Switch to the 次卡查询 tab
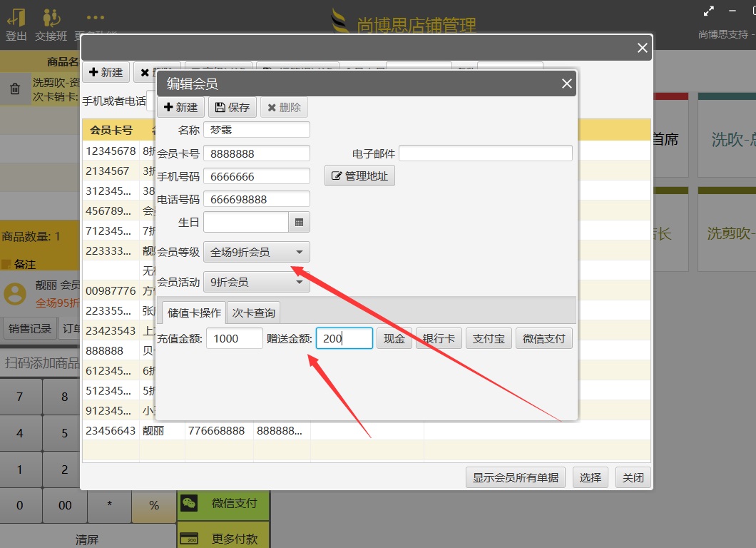The image size is (756, 548). tap(255, 313)
